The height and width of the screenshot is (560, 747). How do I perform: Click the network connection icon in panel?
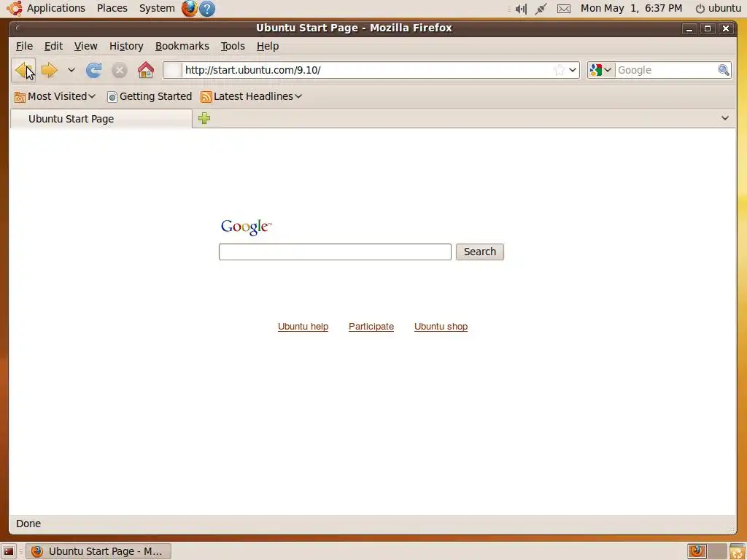point(541,9)
